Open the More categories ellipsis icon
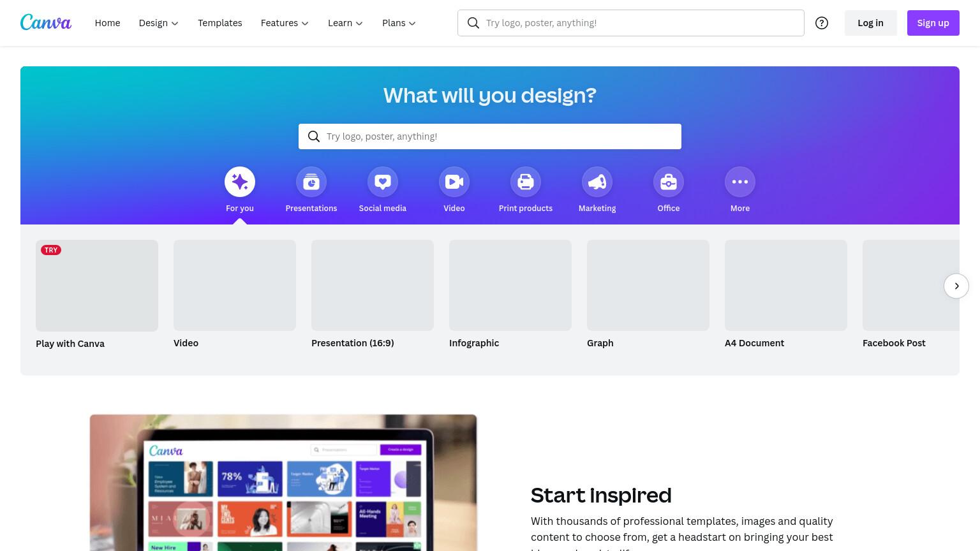 [x=740, y=182]
